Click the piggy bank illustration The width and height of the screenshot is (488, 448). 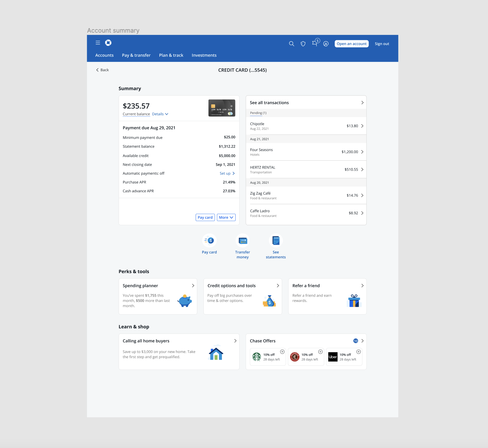pos(185,301)
